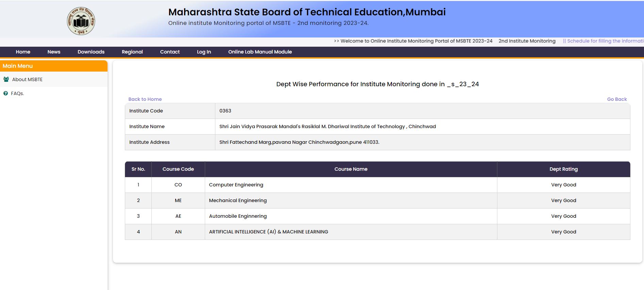This screenshot has height=290, width=644.
Task: Click the Go Back link
Action: point(617,99)
